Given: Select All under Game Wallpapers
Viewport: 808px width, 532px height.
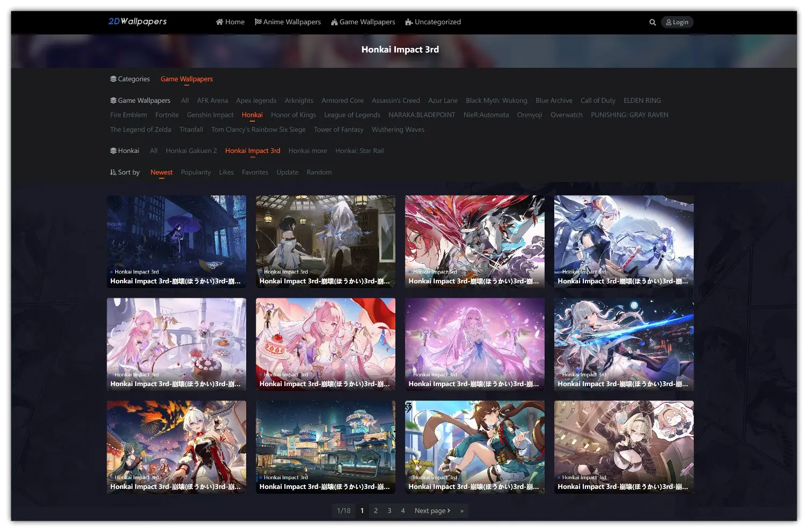Looking at the screenshot, I should pos(185,101).
